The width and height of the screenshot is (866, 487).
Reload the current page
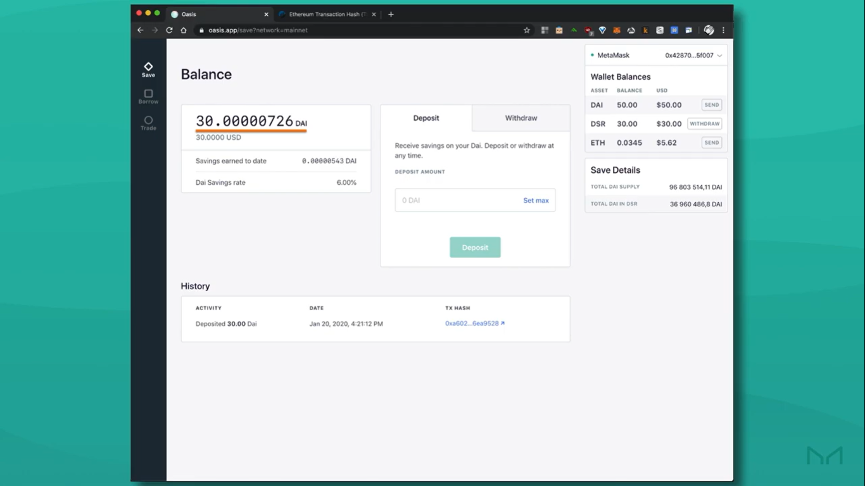[169, 30]
